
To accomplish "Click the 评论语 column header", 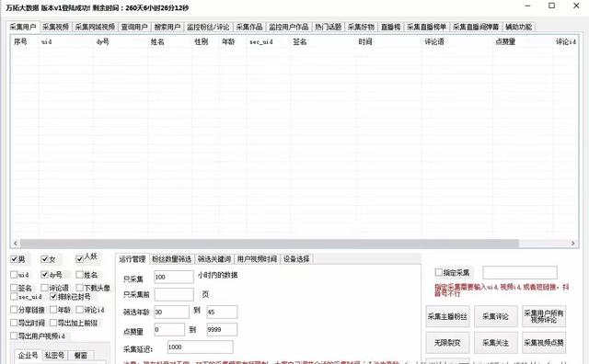I will (434, 41).
